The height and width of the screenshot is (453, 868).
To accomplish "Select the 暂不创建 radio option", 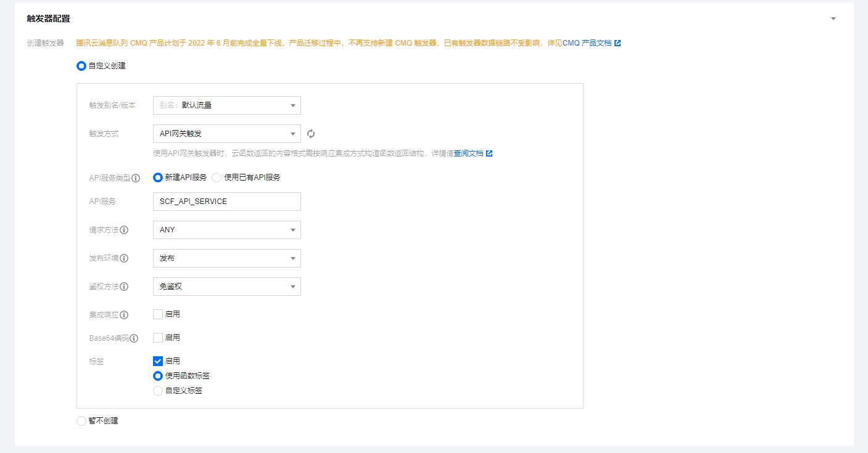I will click(x=81, y=421).
